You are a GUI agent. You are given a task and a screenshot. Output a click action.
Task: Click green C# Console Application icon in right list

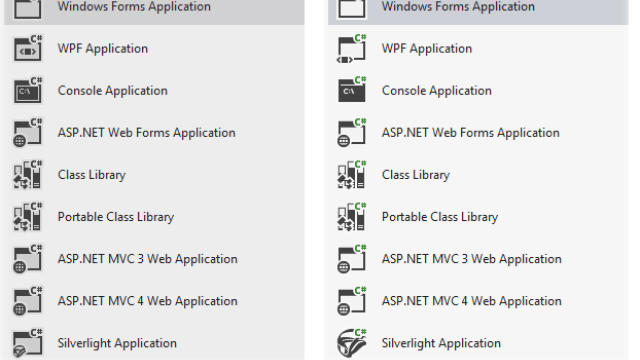tap(351, 89)
